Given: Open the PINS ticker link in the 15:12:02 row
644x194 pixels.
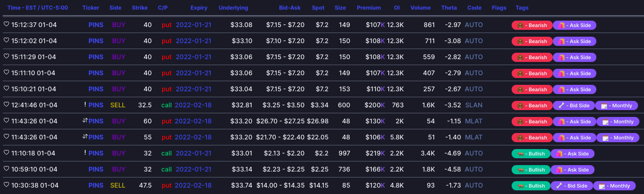Looking at the screenshot, I should click(96, 41).
